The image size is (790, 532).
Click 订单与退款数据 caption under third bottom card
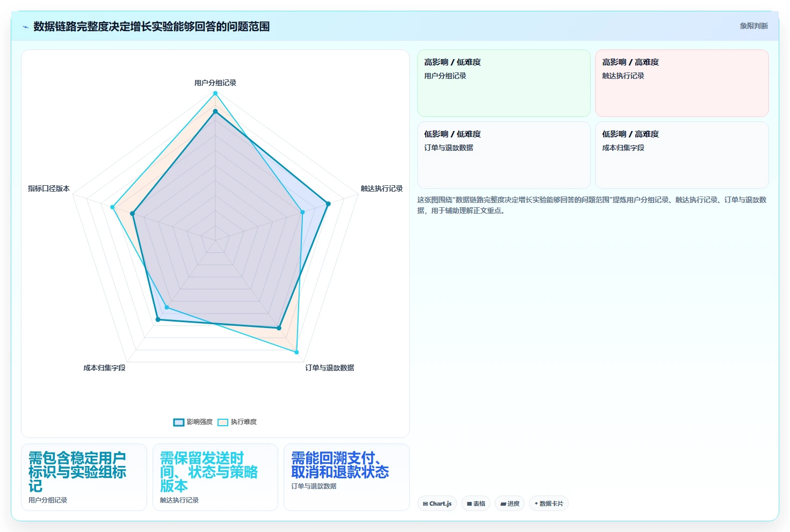pos(314,486)
